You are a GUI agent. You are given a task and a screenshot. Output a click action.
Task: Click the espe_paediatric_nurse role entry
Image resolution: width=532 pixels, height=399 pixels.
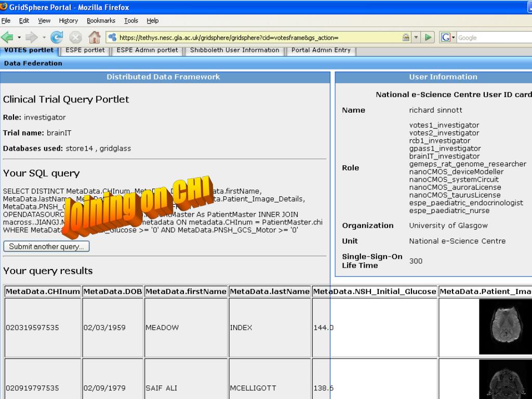[449, 211]
